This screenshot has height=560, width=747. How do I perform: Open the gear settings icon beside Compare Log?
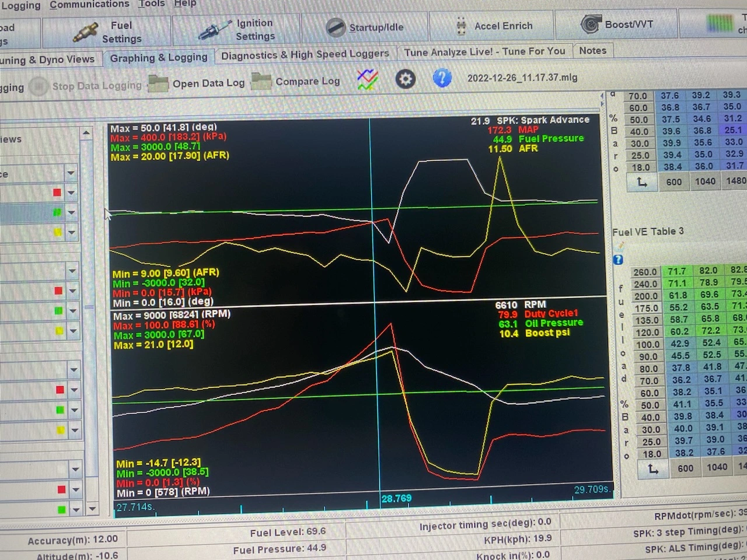click(406, 79)
